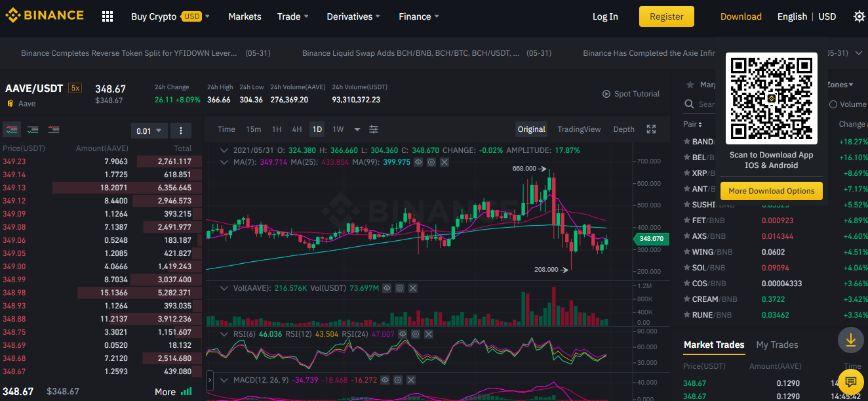Open settings for Vol(AAVE) indicator

(400, 288)
